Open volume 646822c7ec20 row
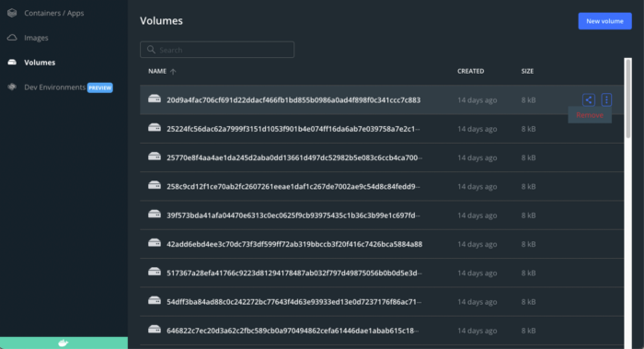The image size is (644, 349). [x=382, y=330]
